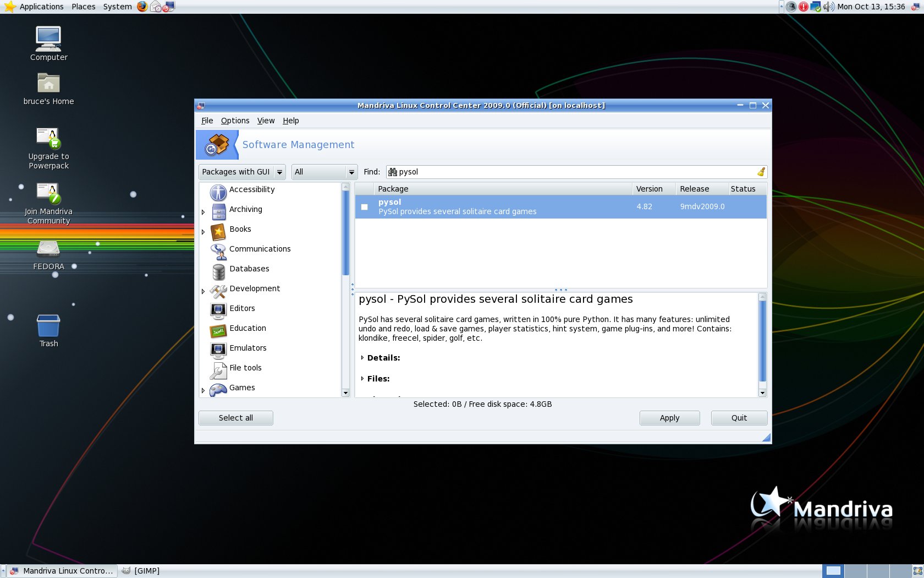The height and width of the screenshot is (578, 924).
Task: Click the Games category label
Action: tap(242, 388)
